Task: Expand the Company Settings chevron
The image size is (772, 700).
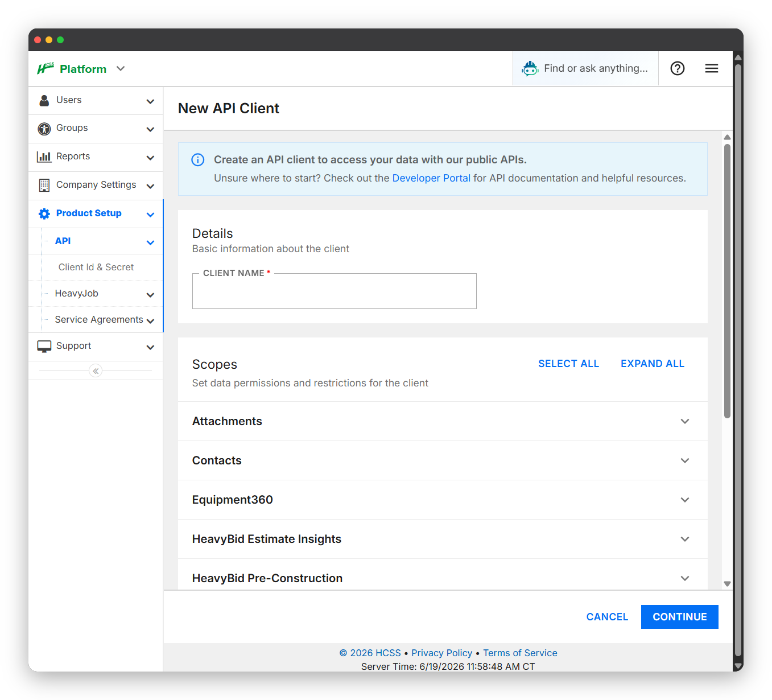Action: point(150,186)
